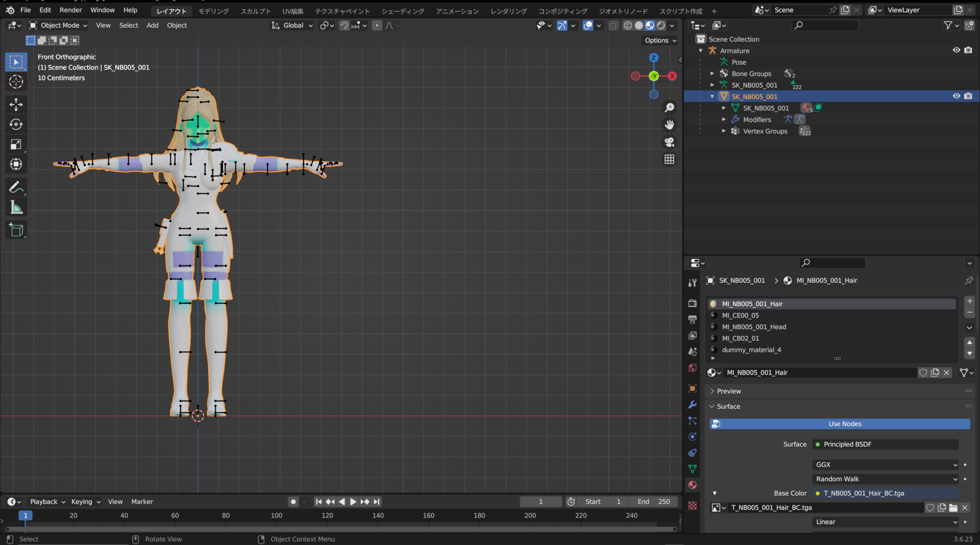Expand Modifiers in outliner
Image resolution: width=980 pixels, height=545 pixels.
(x=724, y=119)
